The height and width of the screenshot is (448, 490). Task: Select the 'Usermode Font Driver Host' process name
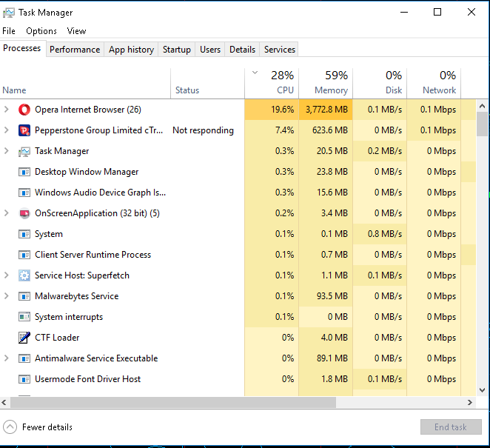pos(88,379)
